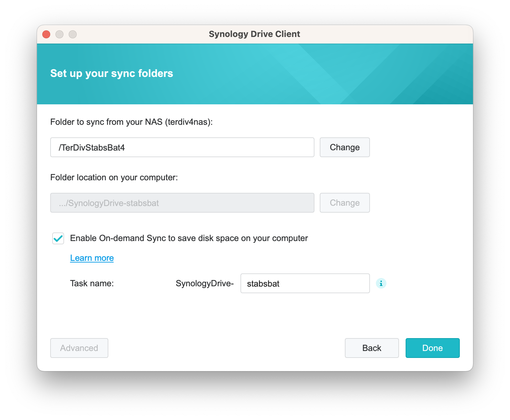Click the 'Folder to sync from your NAS' label
510x420 pixels.
pyautogui.click(x=131, y=122)
